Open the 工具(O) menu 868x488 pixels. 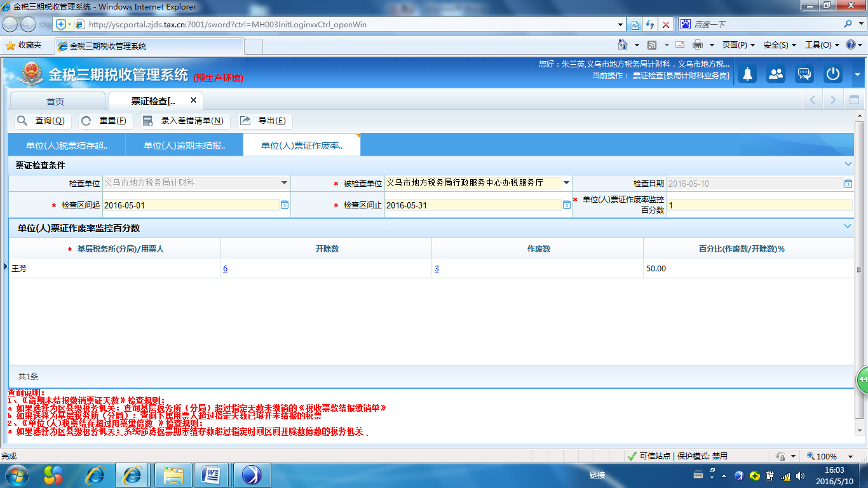click(822, 45)
